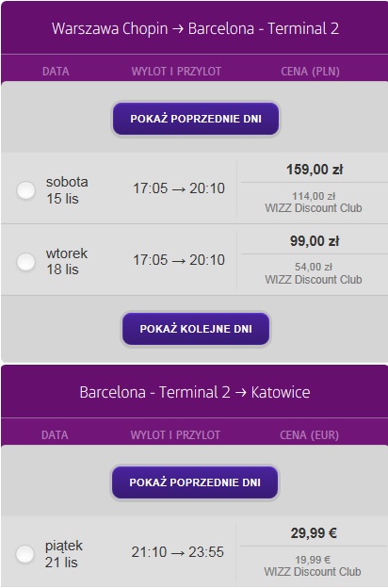Viewport: 388px width, 588px height.
Task: Click the DATA column header in outbound table
Action: pyautogui.click(x=56, y=72)
